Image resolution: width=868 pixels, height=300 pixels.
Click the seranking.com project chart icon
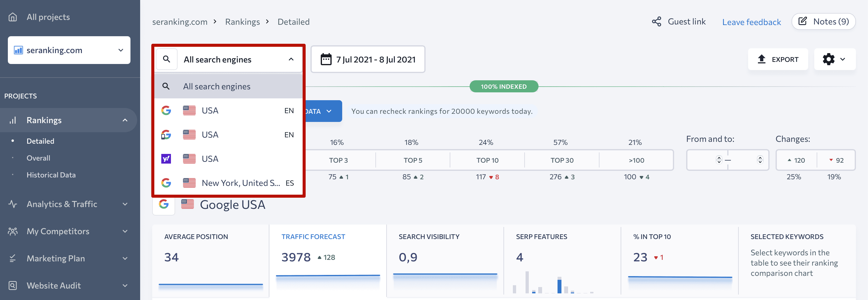18,50
